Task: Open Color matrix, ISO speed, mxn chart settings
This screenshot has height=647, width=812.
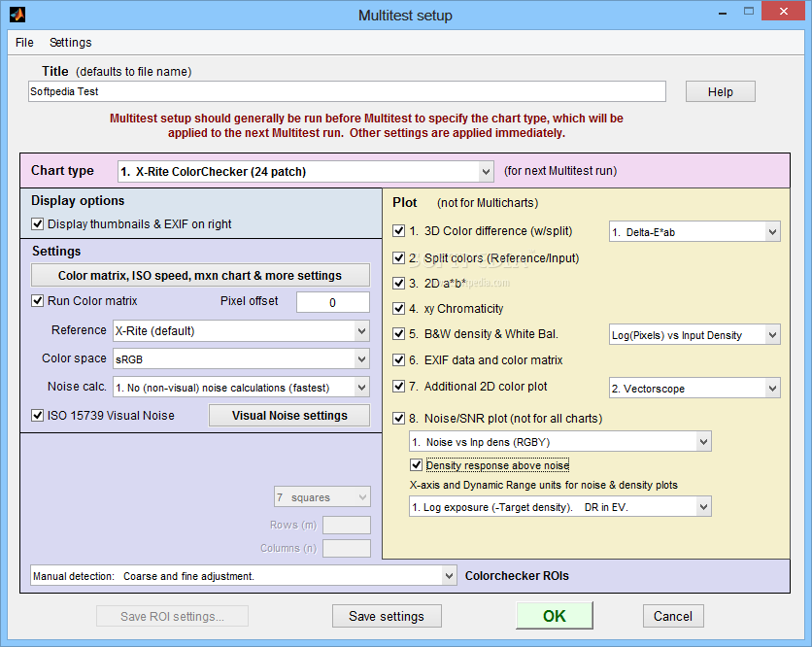Action: (200, 275)
